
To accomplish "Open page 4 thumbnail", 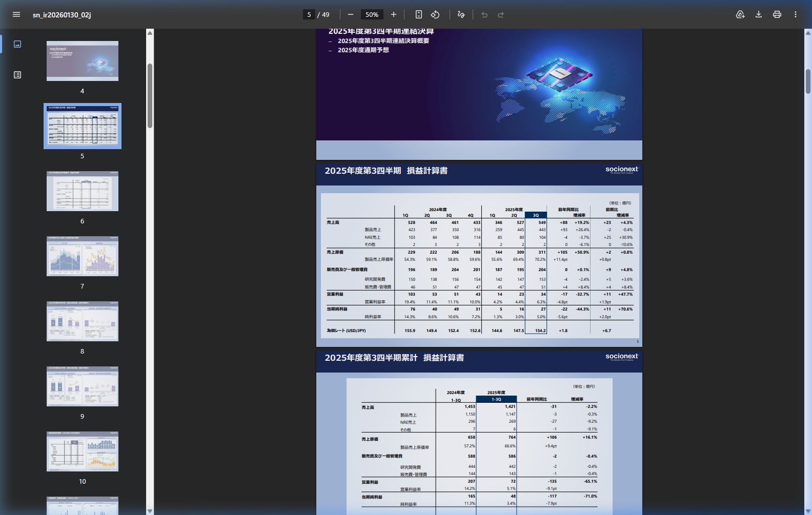I will tap(83, 61).
